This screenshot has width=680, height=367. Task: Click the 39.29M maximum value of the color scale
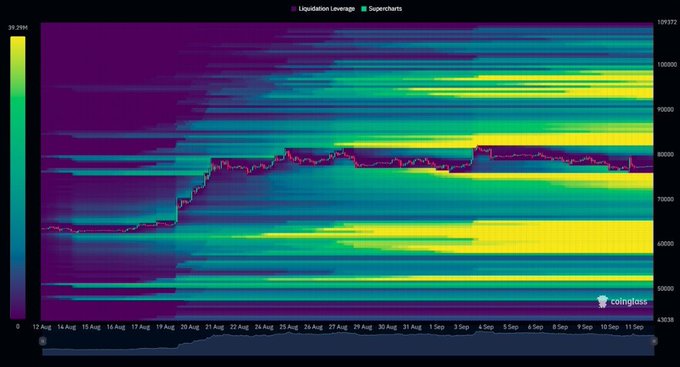[18, 28]
